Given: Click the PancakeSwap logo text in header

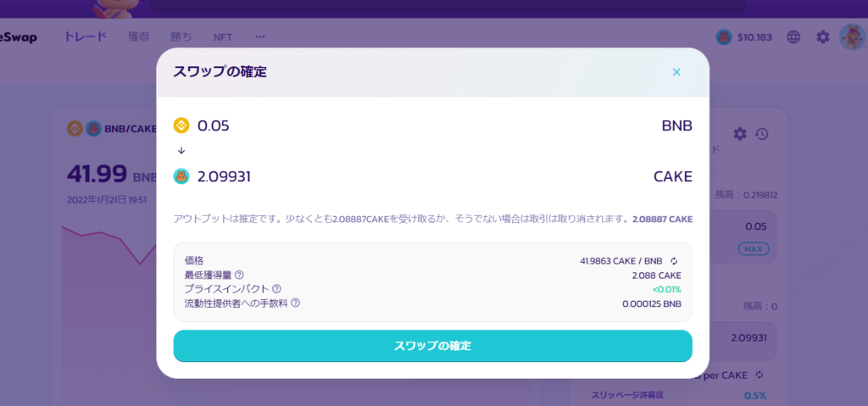Looking at the screenshot, I should point(19,37).
